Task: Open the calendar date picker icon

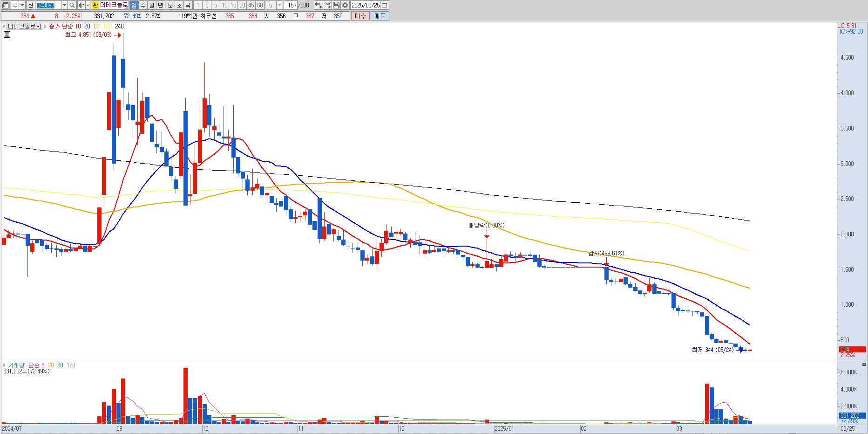Action: (x=385, y=5)
